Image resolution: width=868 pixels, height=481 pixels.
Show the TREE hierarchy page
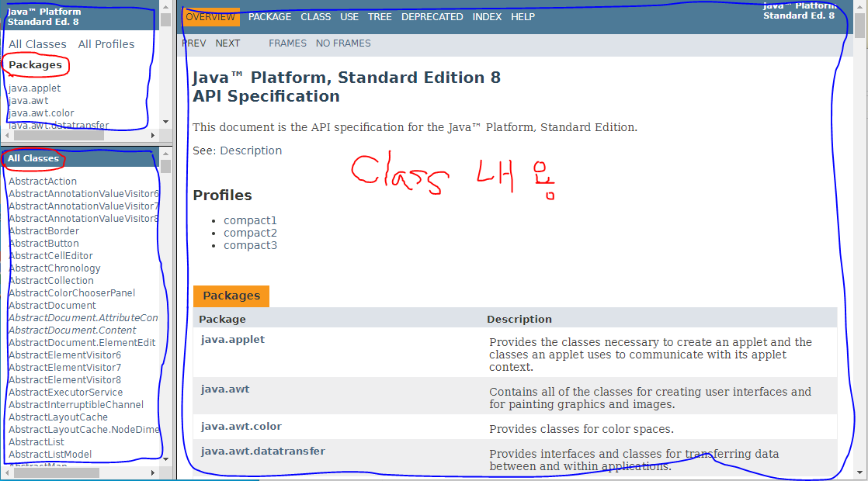[380, 16]
